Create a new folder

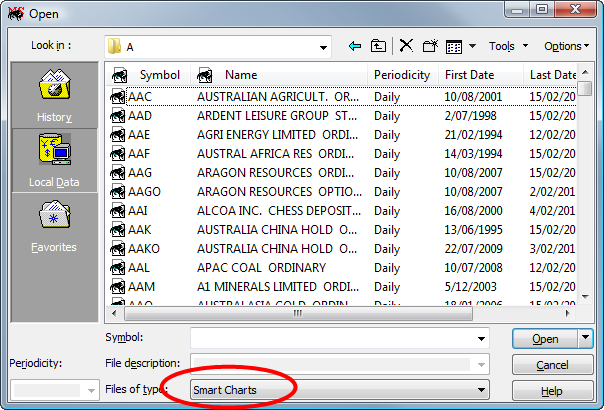430,46
